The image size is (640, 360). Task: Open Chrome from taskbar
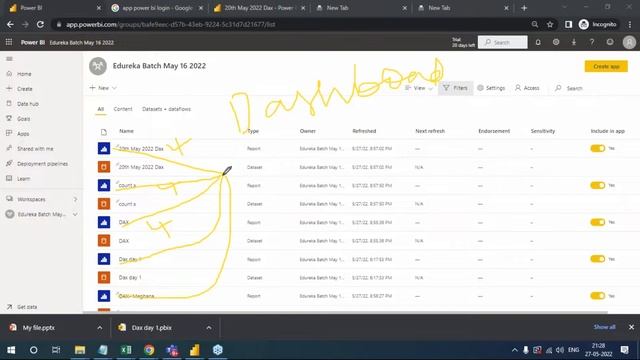click(149, 350)
